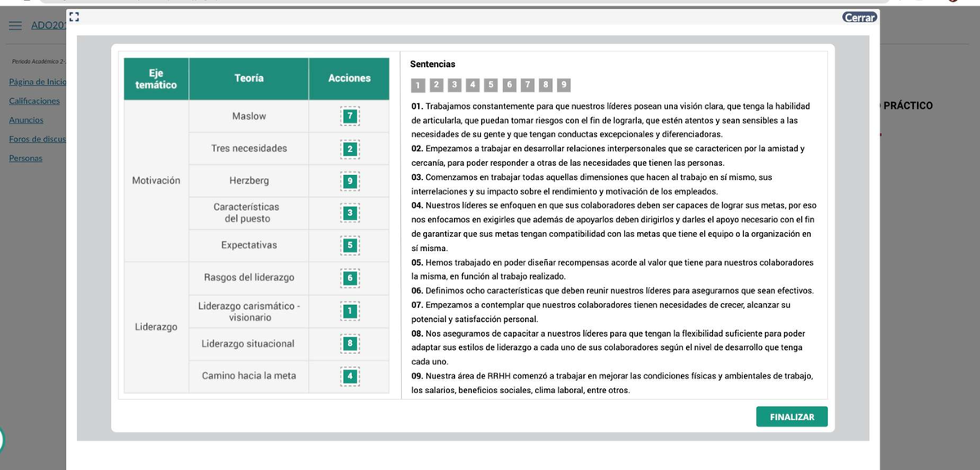Select sentence tile number 8
The height and width of the screenshot is (470, 980).
point(546,84)
